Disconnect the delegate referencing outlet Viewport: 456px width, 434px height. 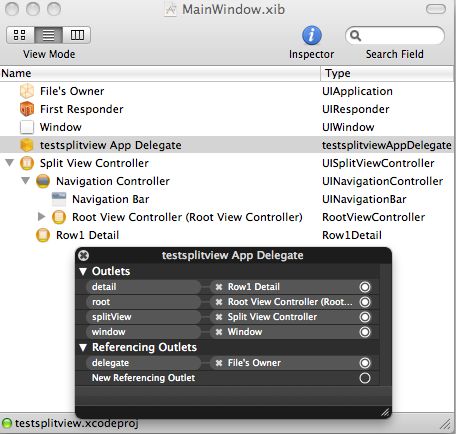pyautogui.click(x=219, y=363)
